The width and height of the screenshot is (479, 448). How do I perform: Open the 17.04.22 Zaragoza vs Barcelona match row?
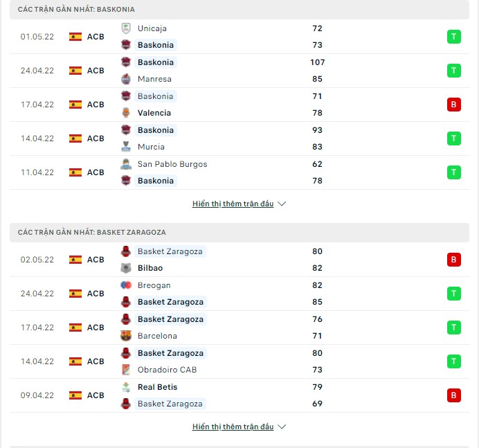tap(239, 328)
